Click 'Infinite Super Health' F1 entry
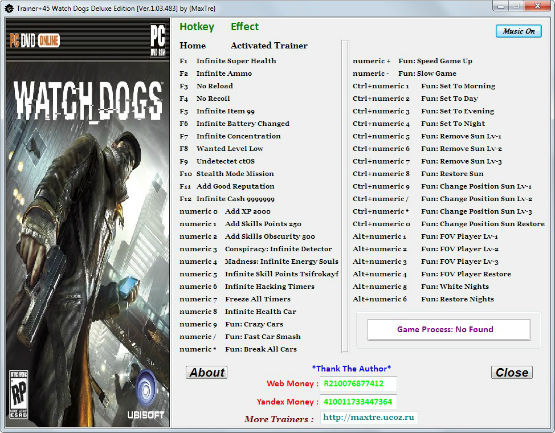The width and height of the screenshot is (555, 433). [236, 61]
